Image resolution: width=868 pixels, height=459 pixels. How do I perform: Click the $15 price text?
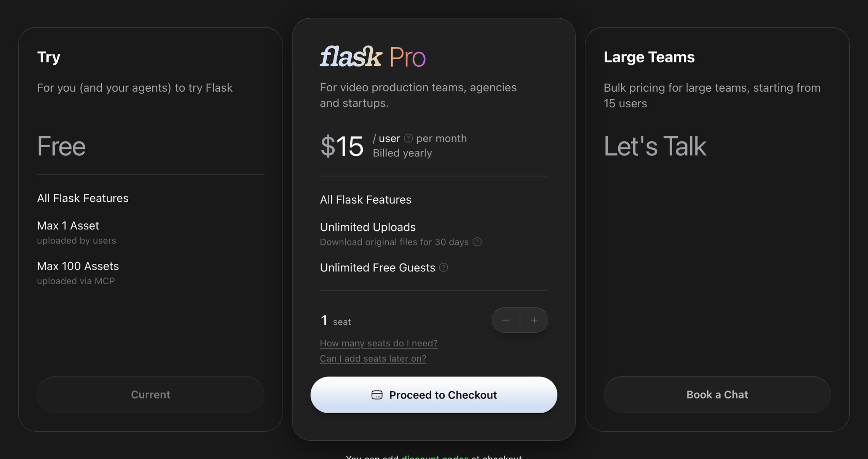[342, 146]
